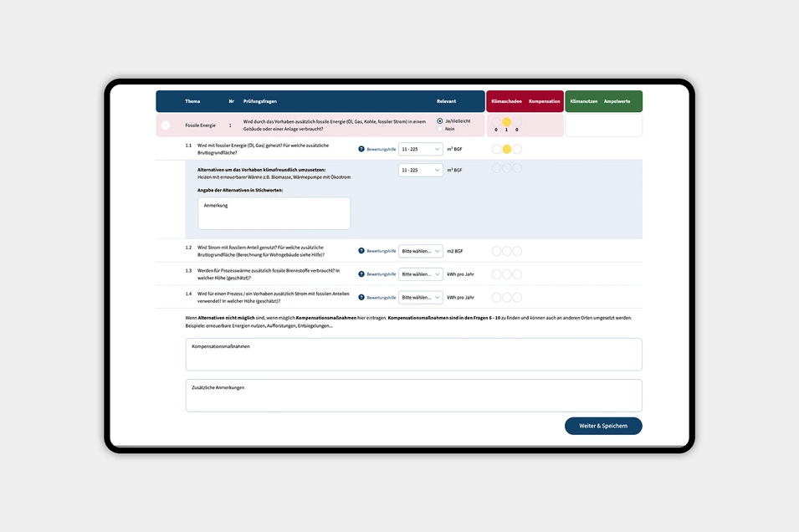Image resolution: width=799 pixels, height=532 pixels.
Task: Focus the Zusätzliche Anmerkungen text area
Action: click(x=414, y=396)
